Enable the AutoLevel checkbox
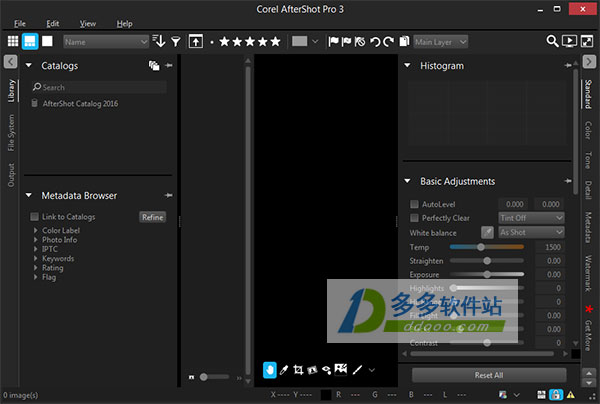 (415, 204)
